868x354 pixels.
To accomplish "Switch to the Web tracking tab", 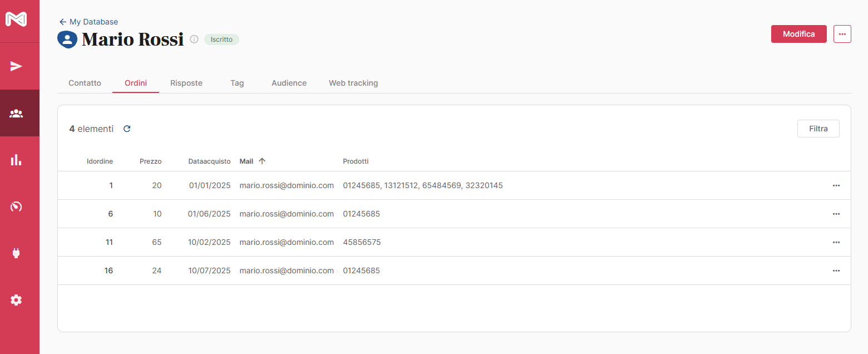I will 353,83.
